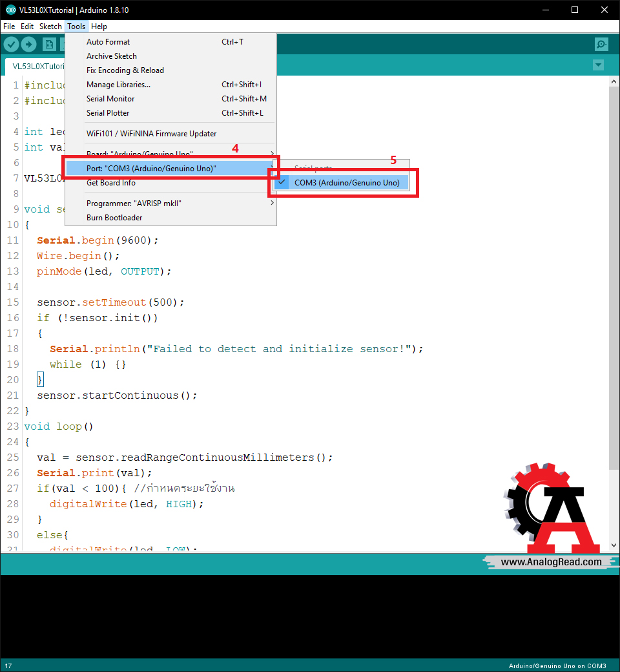The width and height of the screenshot is (620, 672).
Task: Click the line number "17" in the status bar
Action: click(x=8, y=666)
